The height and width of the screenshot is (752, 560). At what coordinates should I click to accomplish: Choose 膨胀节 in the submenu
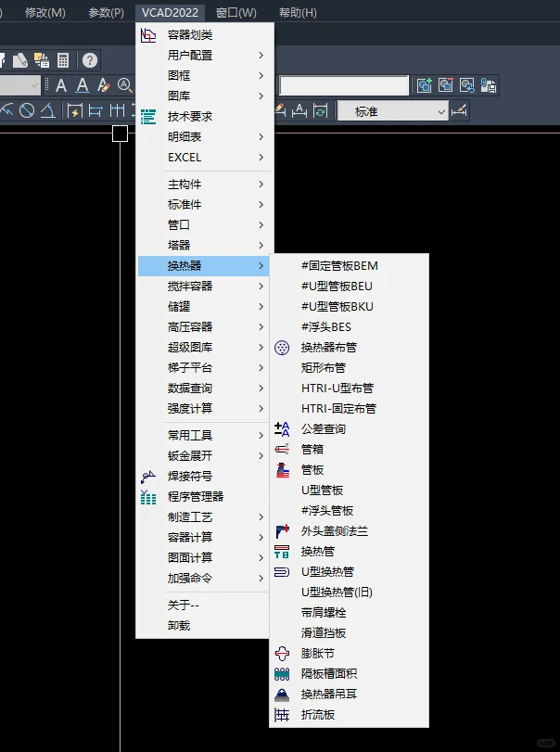coord(349,653)
